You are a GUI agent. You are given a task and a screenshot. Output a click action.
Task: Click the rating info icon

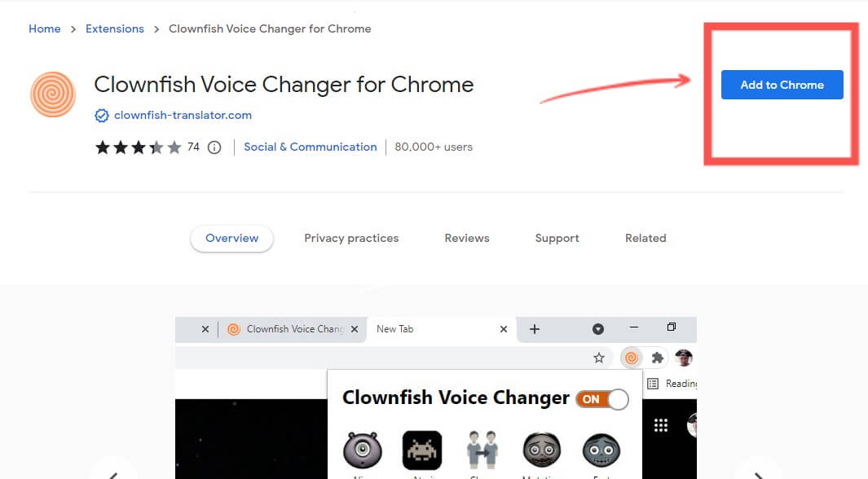[x=214, y=147]
